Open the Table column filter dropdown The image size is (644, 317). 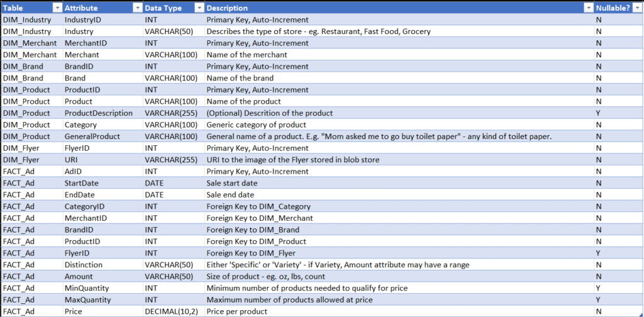(x=56, y=8)
